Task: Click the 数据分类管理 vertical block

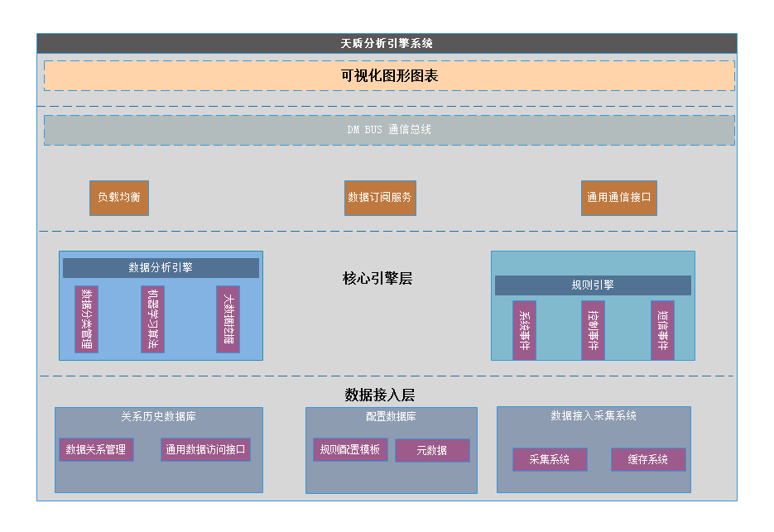Action: click(86, 319)
